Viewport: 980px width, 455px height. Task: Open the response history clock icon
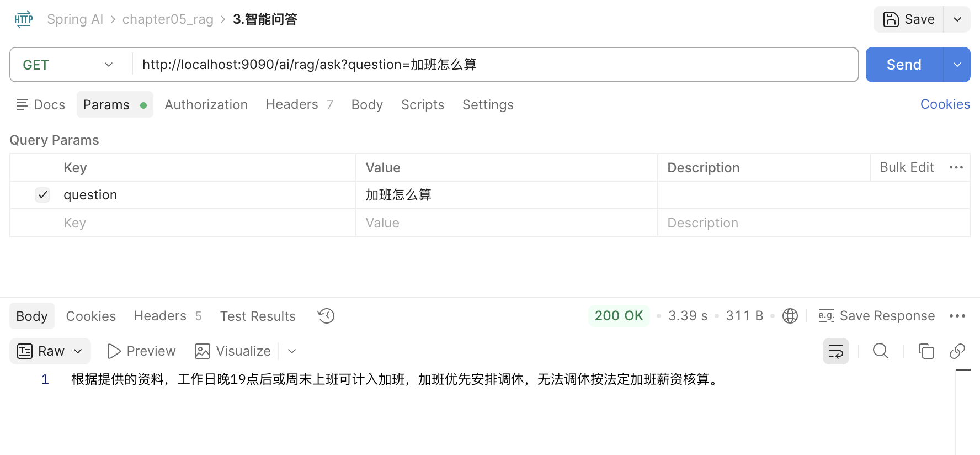pos(326,316)
